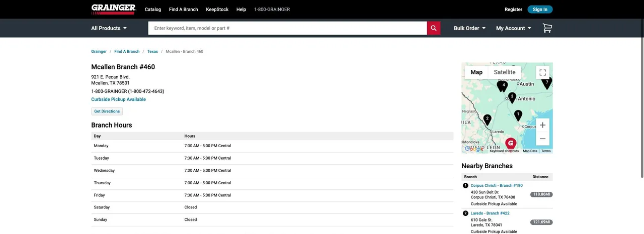Image resolution: width=644 pixels, height=234 pixels.
Task: Open Corpus Christi - Branch #180 link
Action: [x=497, y=186]
